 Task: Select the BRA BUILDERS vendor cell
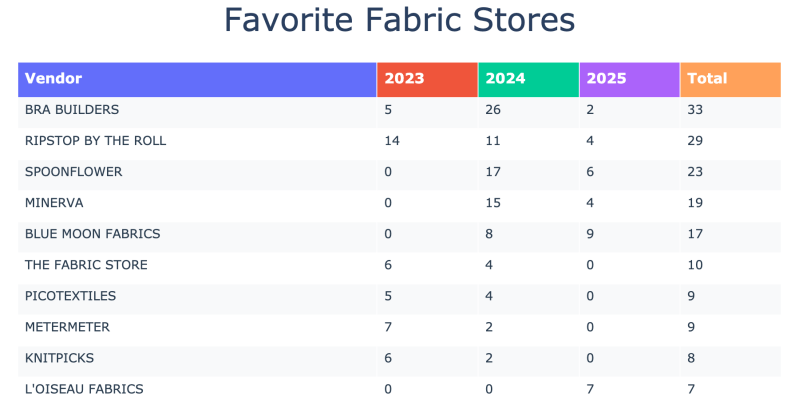[72, 110]
